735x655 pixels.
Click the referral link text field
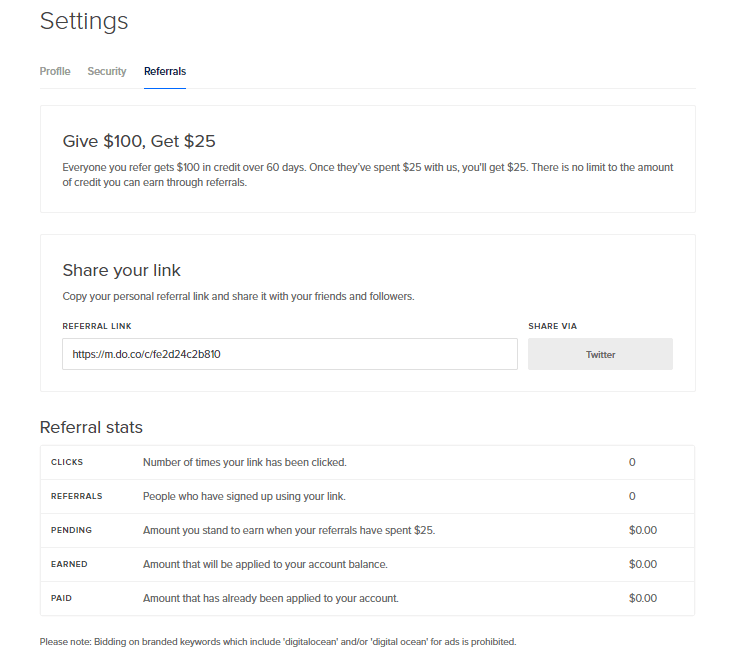[x=289, y=354]
